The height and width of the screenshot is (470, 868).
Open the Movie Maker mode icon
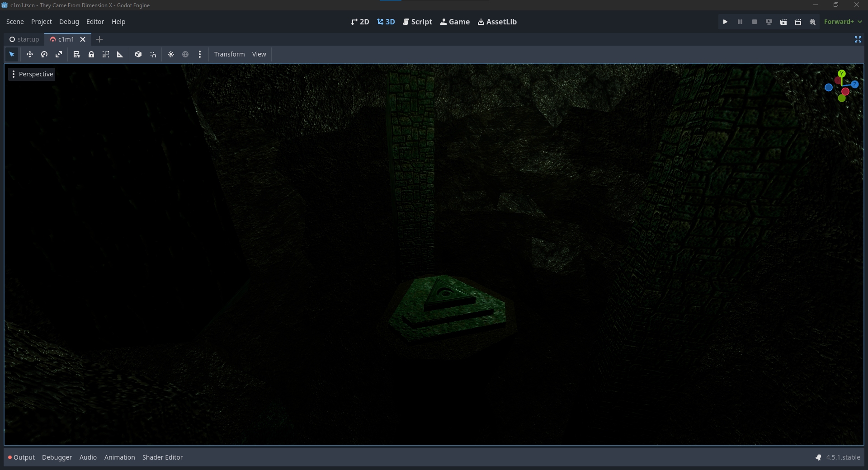coord(812,22)
